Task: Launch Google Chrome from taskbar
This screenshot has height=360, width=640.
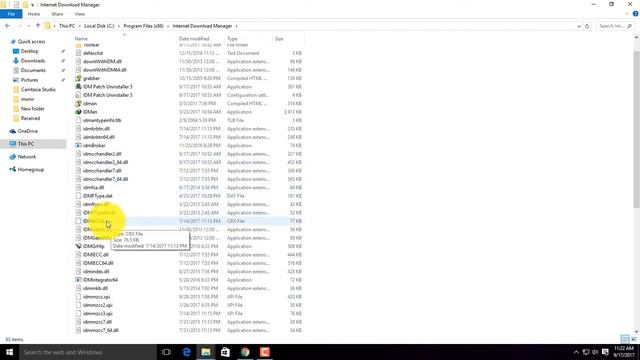Action: click(x=245, y=352)
